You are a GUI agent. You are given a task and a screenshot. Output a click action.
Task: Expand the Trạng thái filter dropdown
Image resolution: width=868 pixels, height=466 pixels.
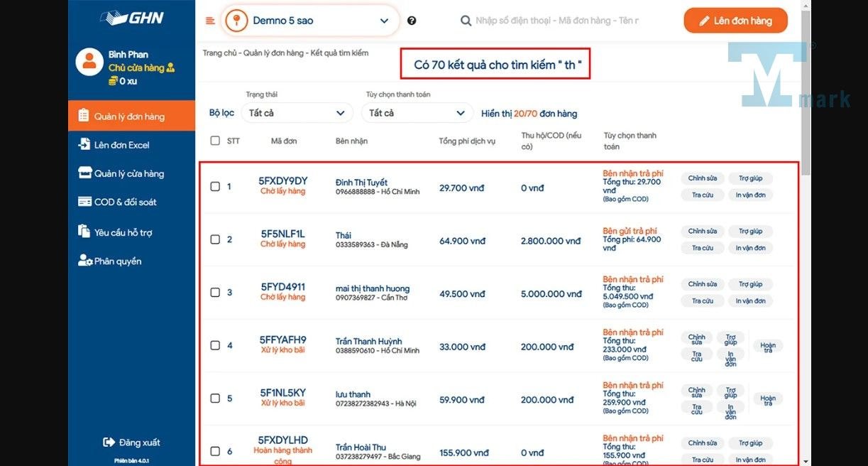[x=297, y=113]
